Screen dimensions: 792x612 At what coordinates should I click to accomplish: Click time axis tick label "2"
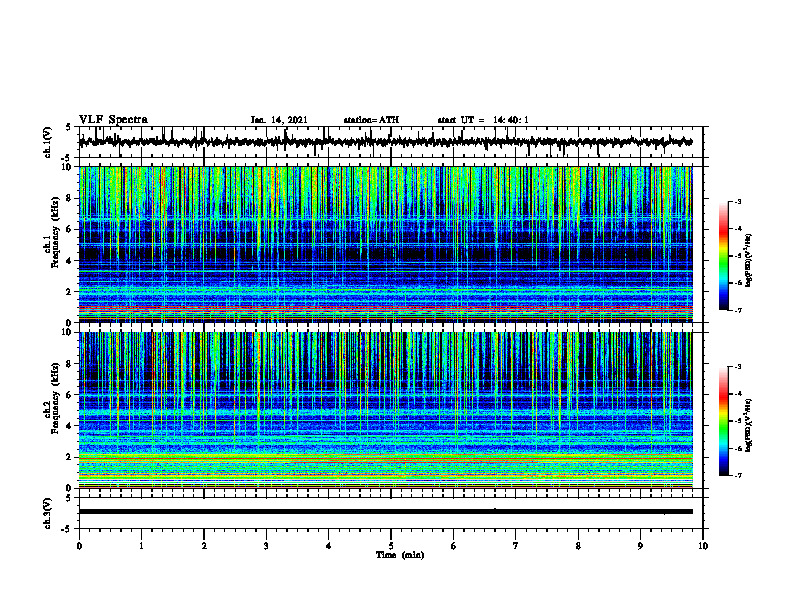[204, 546]
